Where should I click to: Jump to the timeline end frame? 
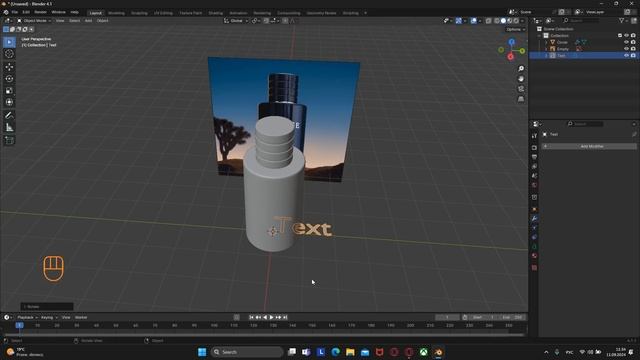285,317
